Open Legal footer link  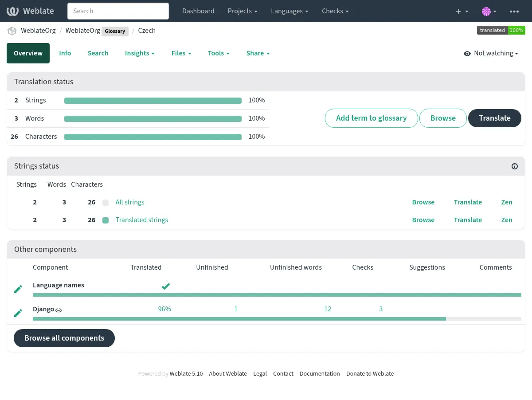(x=260, y=374)
